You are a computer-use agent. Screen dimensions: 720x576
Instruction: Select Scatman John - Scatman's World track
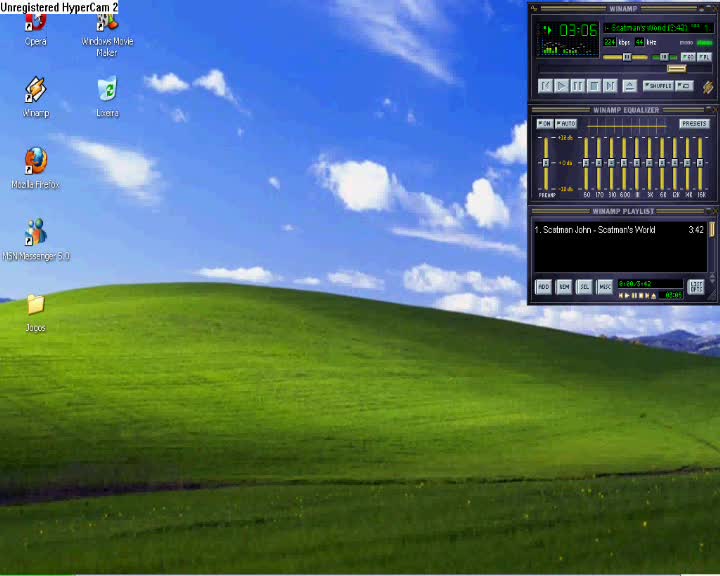[x=620, y=230]
